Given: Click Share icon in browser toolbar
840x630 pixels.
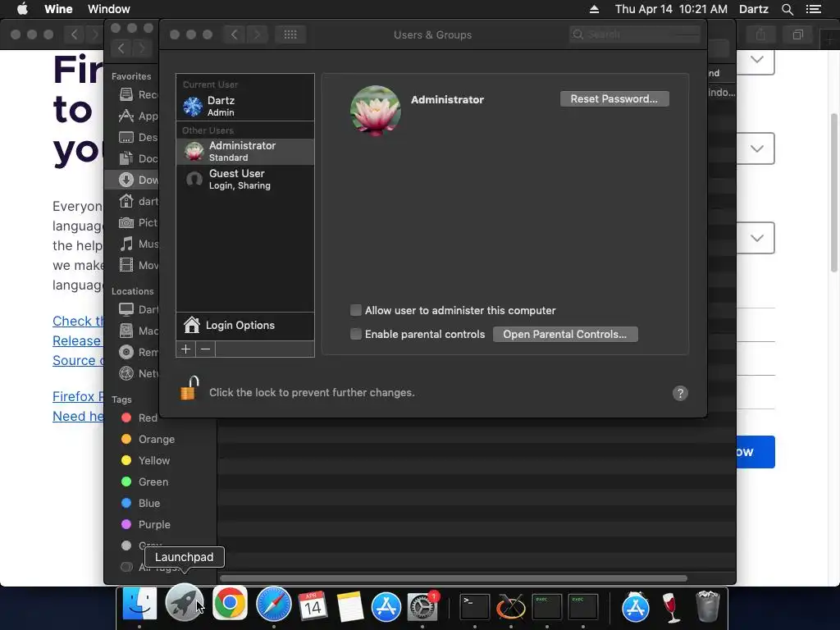Looking at the screenshot, I should tap(760, 34).
